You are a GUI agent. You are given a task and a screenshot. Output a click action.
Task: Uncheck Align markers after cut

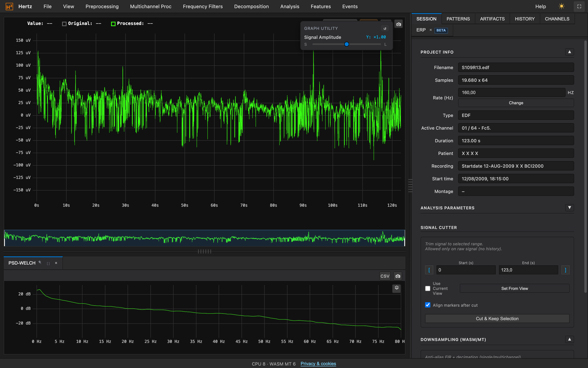click(x=428, y=305)
